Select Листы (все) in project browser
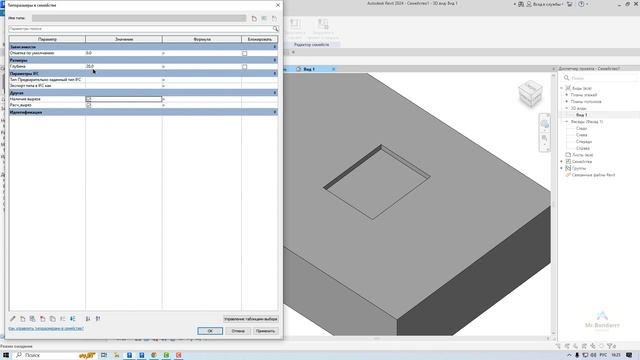The image size is (640, 360). [x=582, y=155]
